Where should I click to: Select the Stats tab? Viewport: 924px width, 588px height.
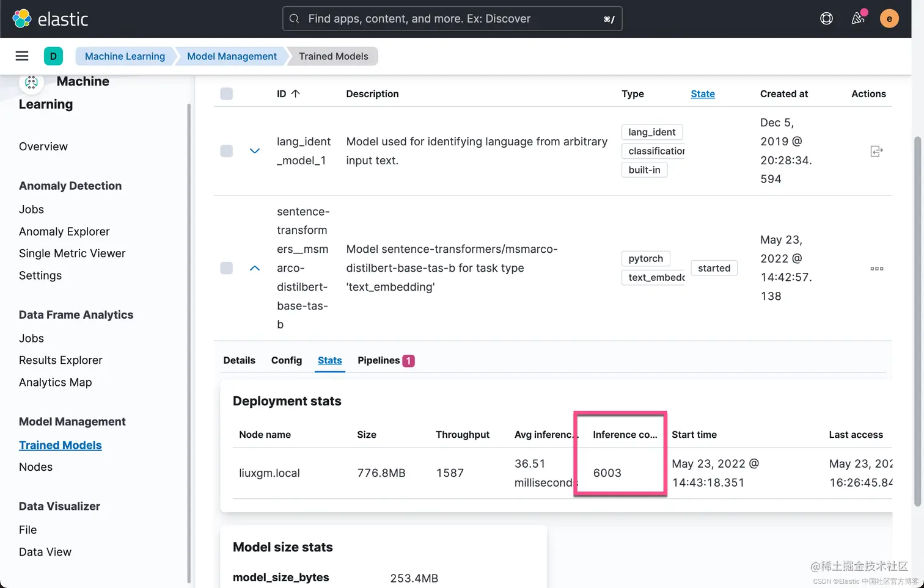[330, 360]
